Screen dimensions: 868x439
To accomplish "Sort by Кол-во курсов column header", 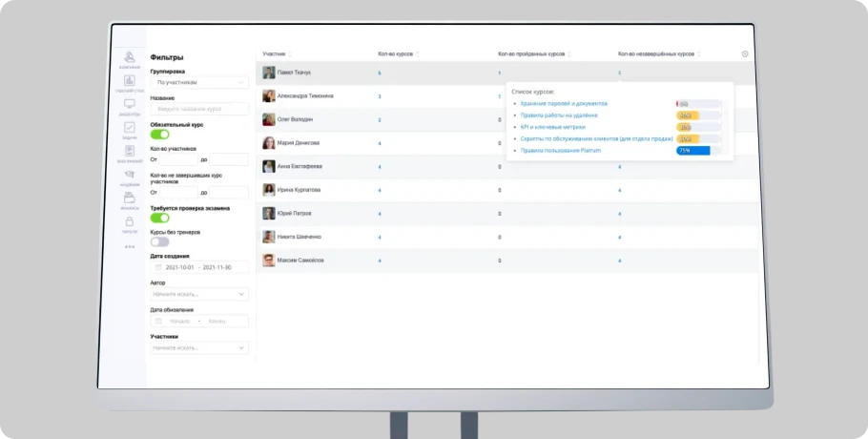I will [x=398, y=54].
